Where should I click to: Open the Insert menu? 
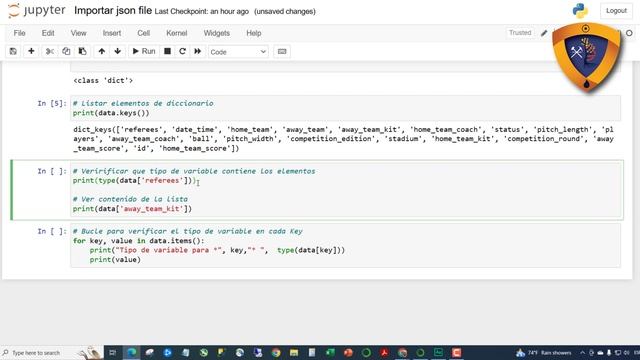point(112,33)
